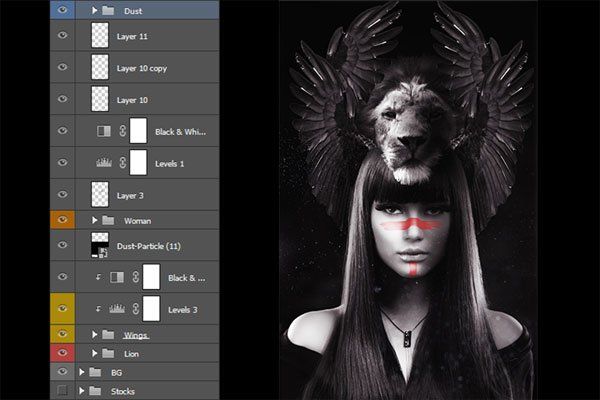Select Black & Whi... layer mask
Image resolution: width=600 pixels, height=400 pixels.
point(138,131)
